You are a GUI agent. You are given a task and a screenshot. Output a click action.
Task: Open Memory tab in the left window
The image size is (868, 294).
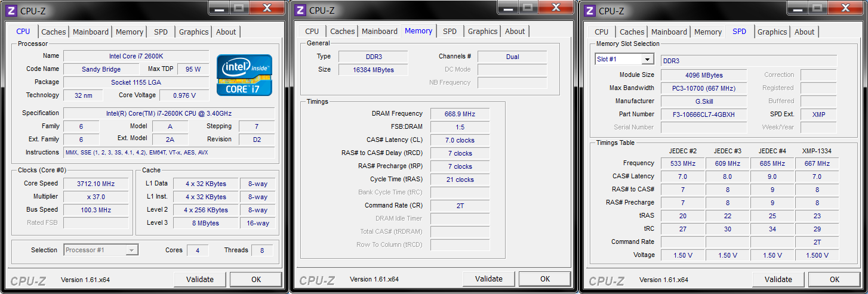[130, 32]
